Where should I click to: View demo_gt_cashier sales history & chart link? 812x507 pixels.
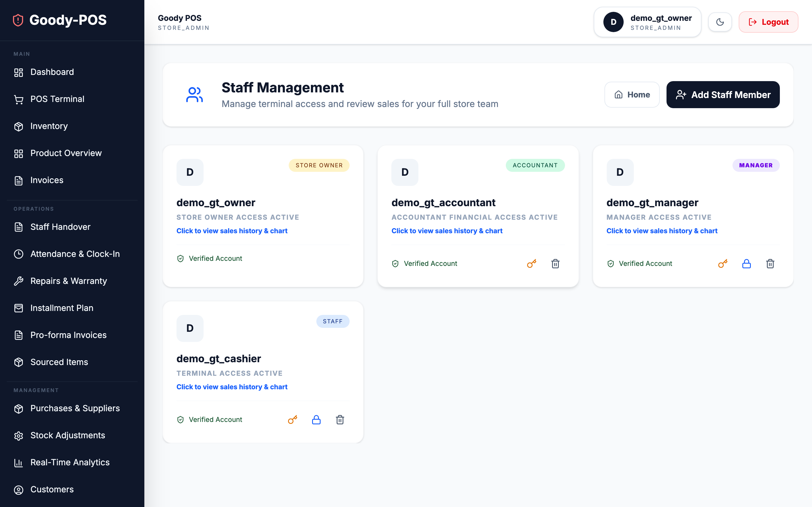coord(232,387)
